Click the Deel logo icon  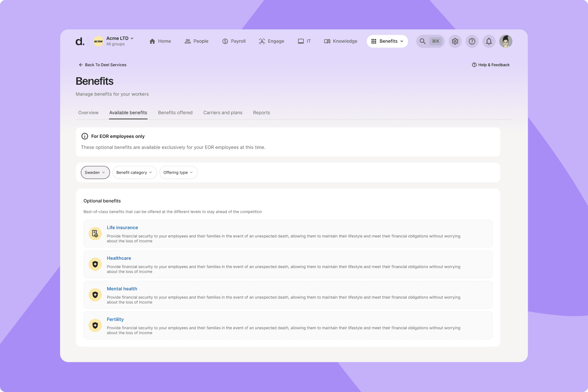coord(80,41)
